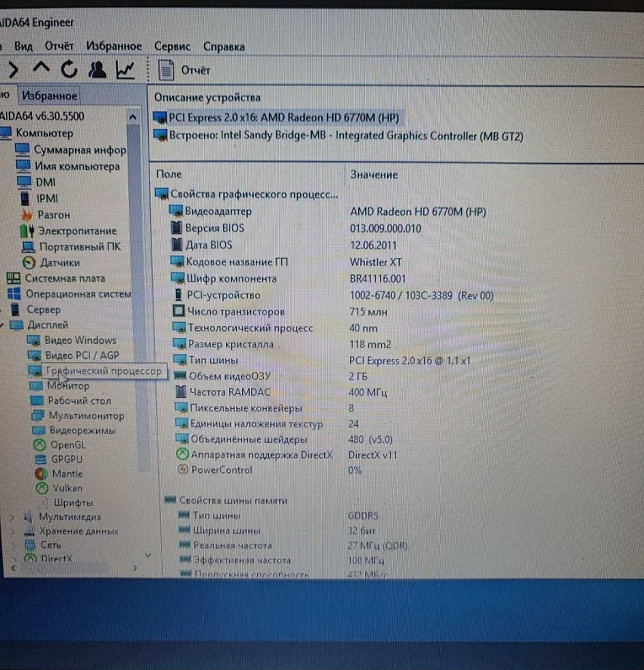Screen dimensions: 644x670
Task: Collapse the Дисплей tree node
Action: (x=2, y=325)
